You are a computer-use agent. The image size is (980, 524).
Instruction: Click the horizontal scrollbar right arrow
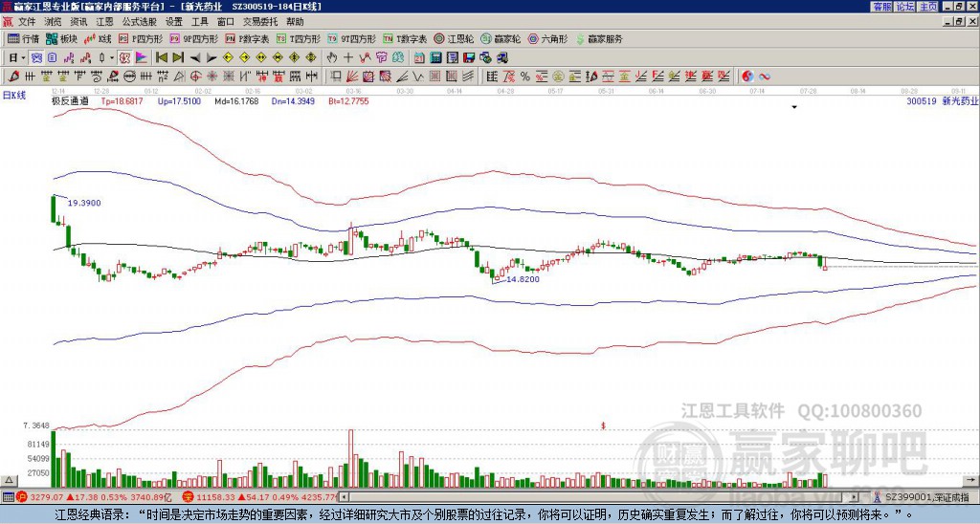[855, 497]
